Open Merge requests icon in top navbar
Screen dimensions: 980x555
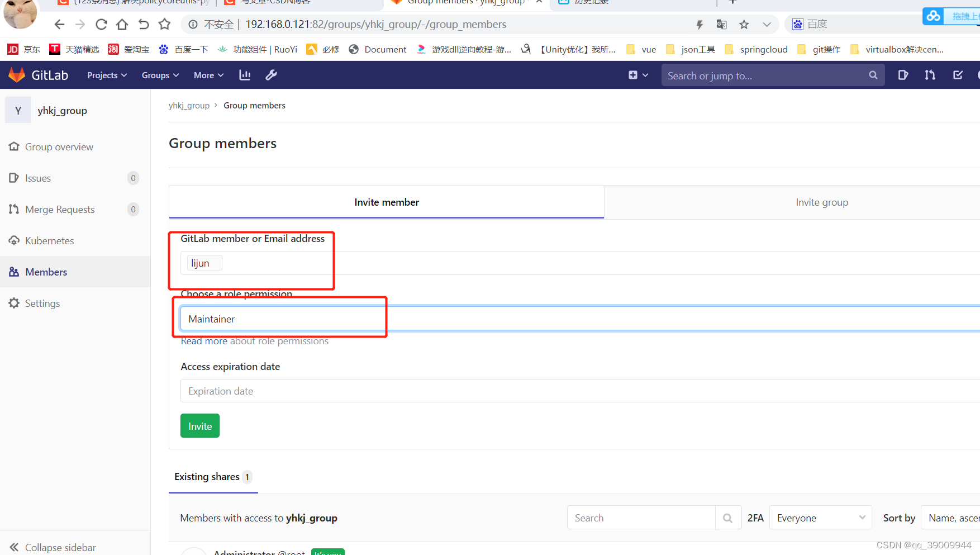(x=930, y=75)
